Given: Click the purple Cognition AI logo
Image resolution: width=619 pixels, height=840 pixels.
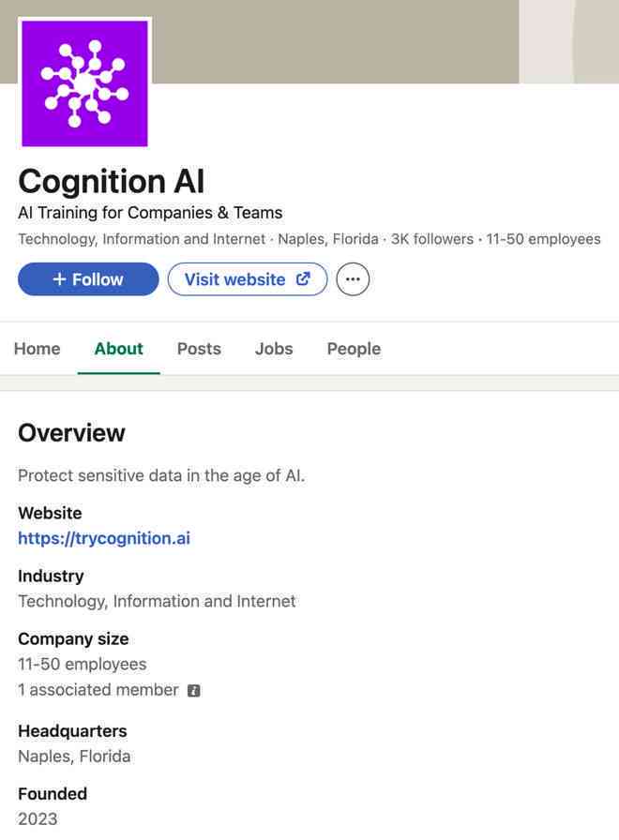Looking at the screenshot, I should pos(84,83).
